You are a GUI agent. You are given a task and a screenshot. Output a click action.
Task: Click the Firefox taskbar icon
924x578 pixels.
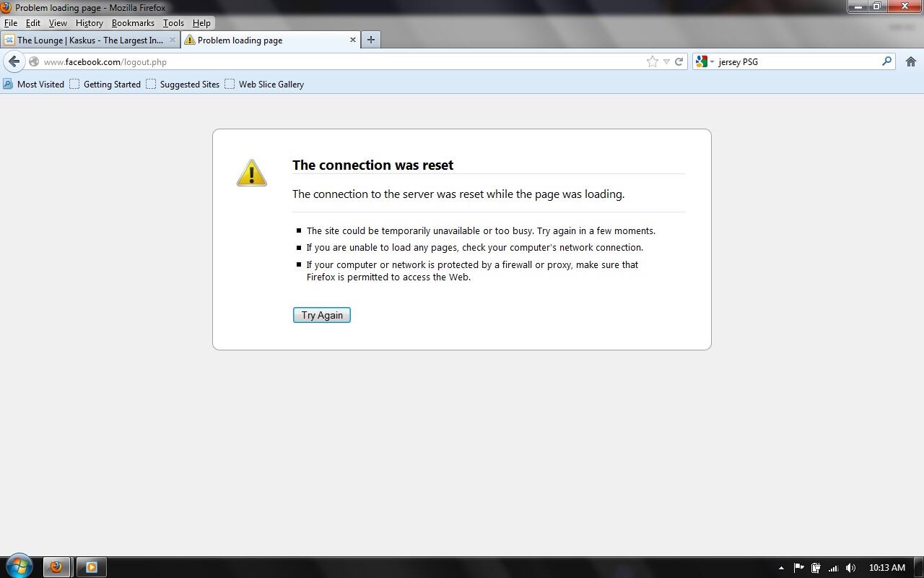[56, 567]
